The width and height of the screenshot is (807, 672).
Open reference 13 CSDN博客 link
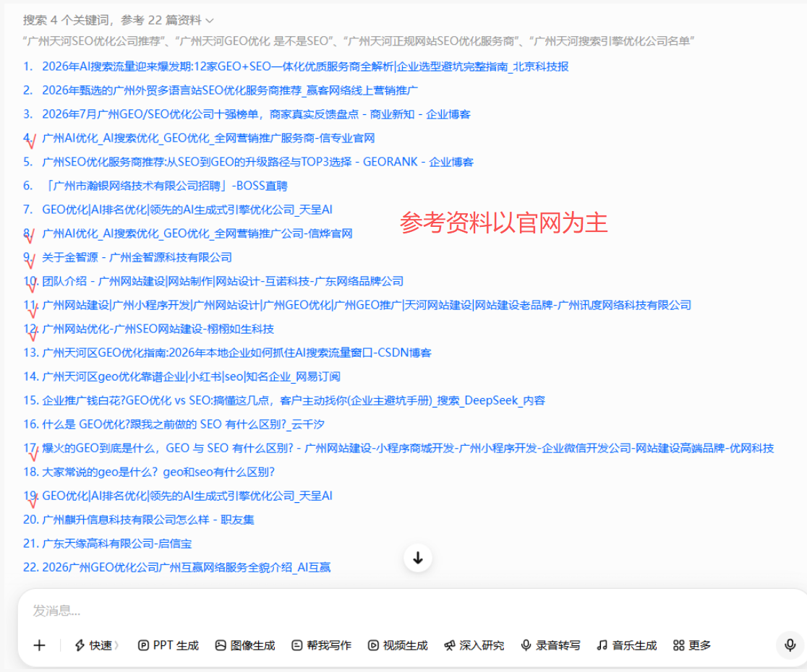tap(236, 353)
